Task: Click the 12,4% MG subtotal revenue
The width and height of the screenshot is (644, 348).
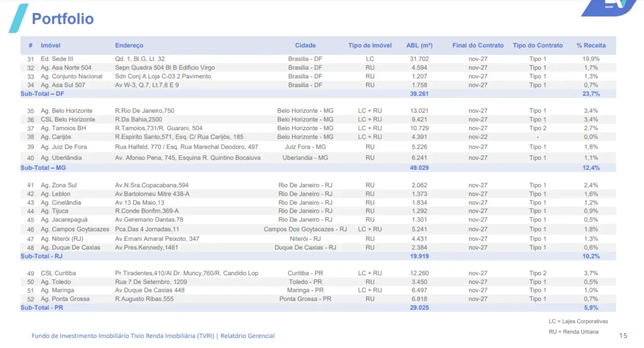Action: click(x=591, y=167)
